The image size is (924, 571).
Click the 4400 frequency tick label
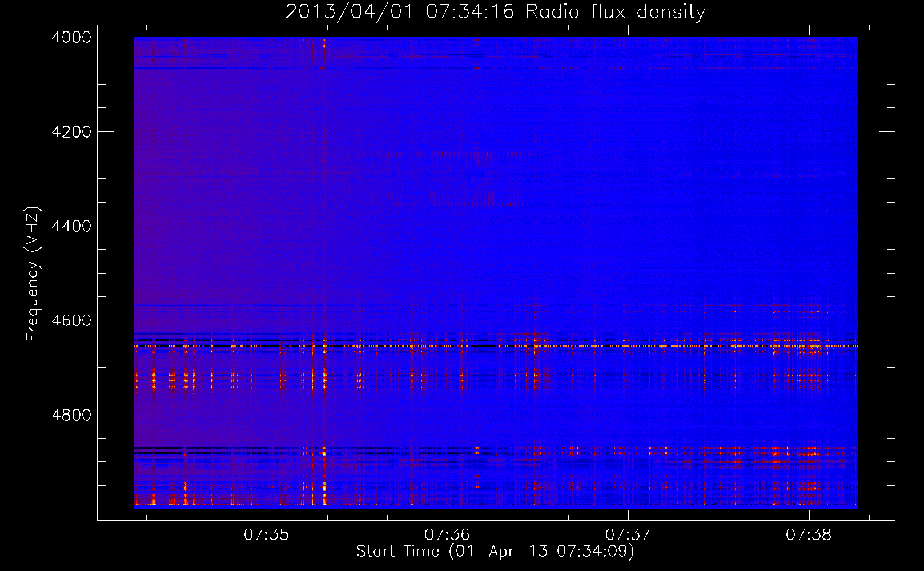71,226
